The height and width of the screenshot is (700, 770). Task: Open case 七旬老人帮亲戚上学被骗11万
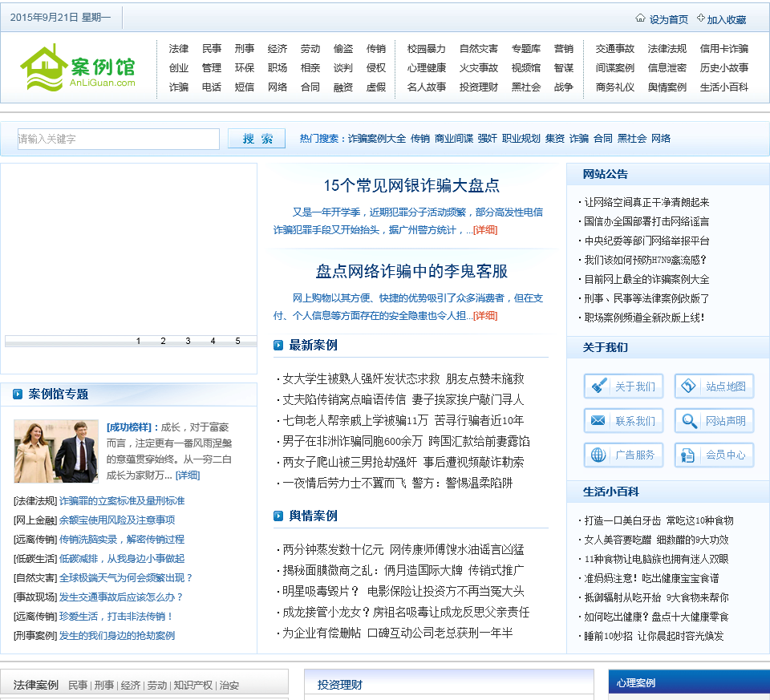[403, 420]
